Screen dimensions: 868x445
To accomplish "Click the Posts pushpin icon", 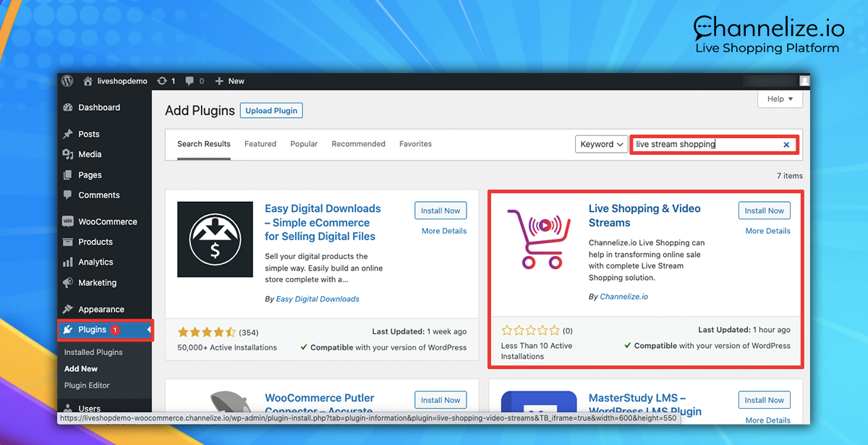I will [68, 134].
